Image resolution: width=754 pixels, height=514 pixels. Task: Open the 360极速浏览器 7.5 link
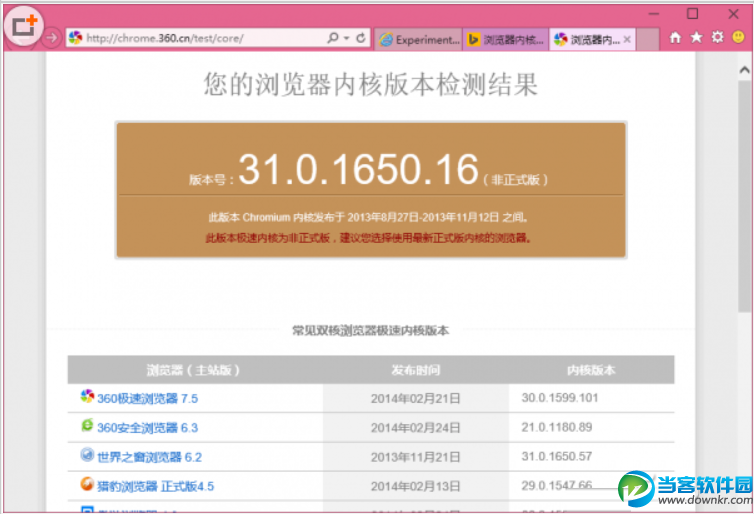tap(147, 399)
